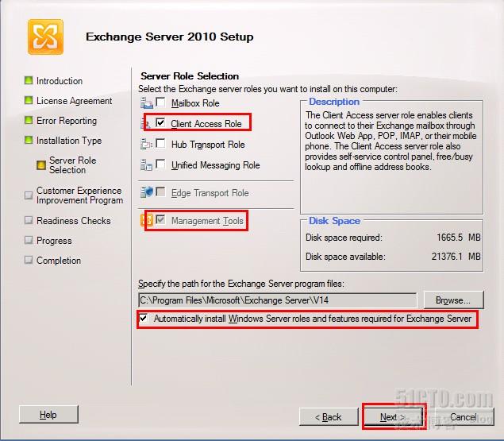Viewport: 504px width, 441px height.
Task: Tick the Unified Messaging Role checkbox
Action: pyautogui.click(x=160, y=164)
